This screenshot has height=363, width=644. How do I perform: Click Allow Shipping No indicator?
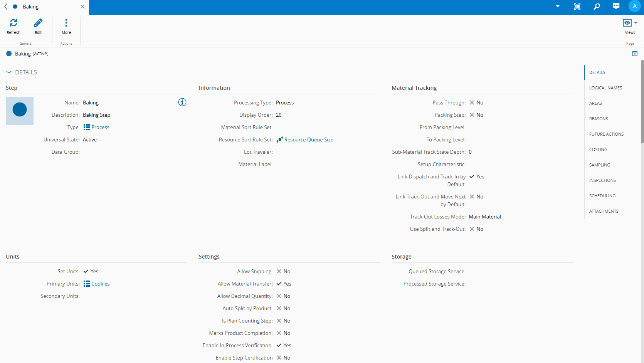[x=283, y=271]
